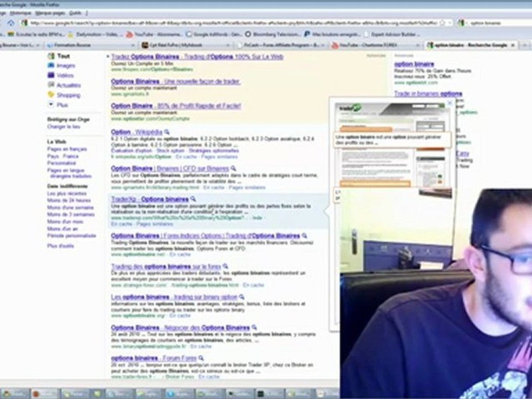This screenshot has width=532, height=399.
Task: Open the PayPal Mes boutons bookmark
Action: 332,34
